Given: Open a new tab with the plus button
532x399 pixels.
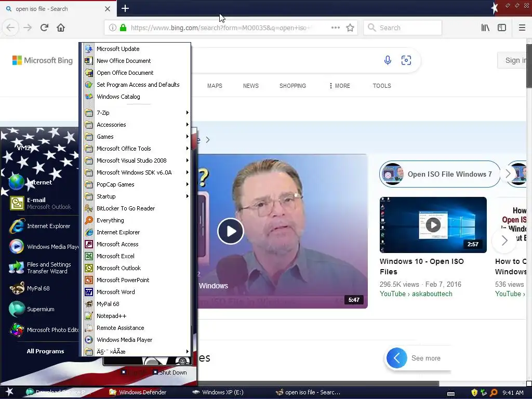Looking at the screenshot, I should (x=125, y=8).
